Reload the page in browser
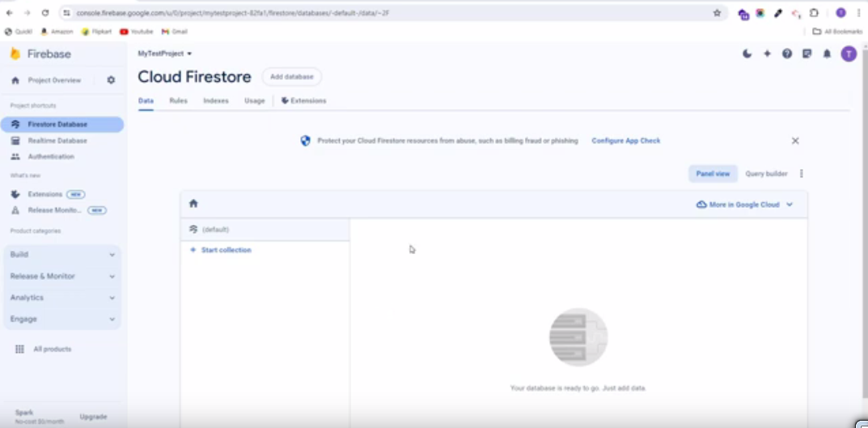The width and height of the screenshot is (868, 428). (45, 13)
